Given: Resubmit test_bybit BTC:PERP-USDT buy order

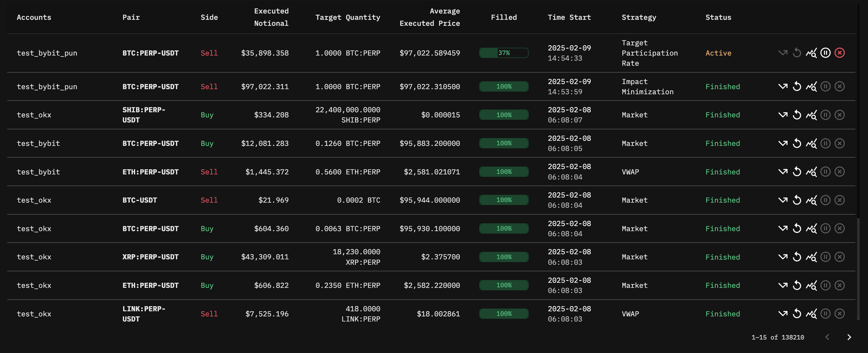Looking at the screenshot, I should coord(797,143).
